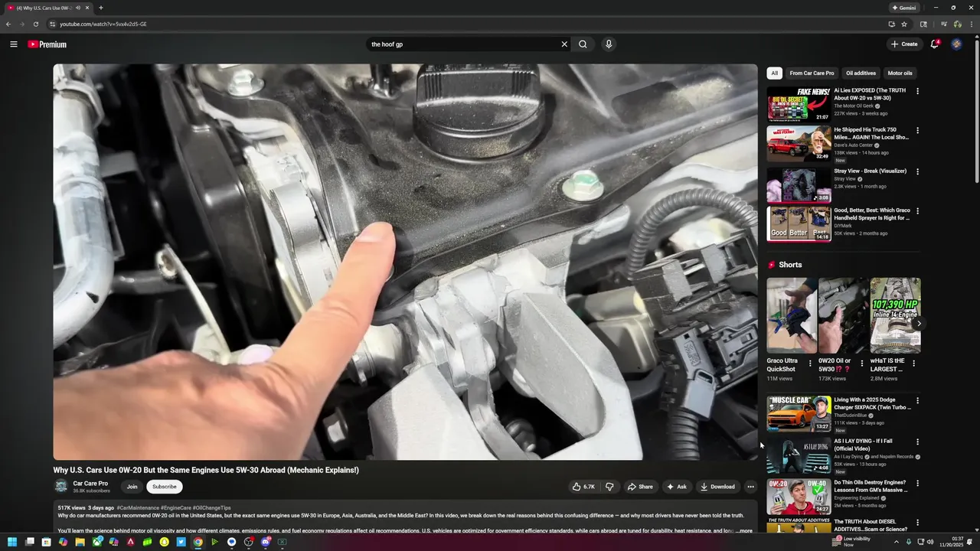This screenshot has height=551, width=980.
Task: Open the Car Care Pro channel name link
Action: coord(90,484)
